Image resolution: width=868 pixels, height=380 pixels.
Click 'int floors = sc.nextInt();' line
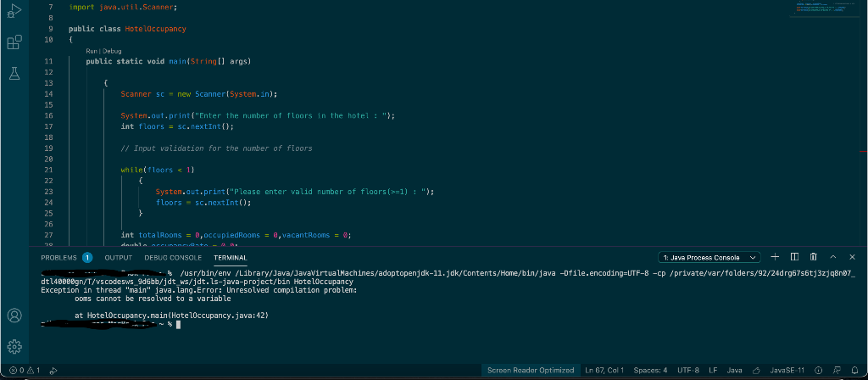[x=177, y=127]
